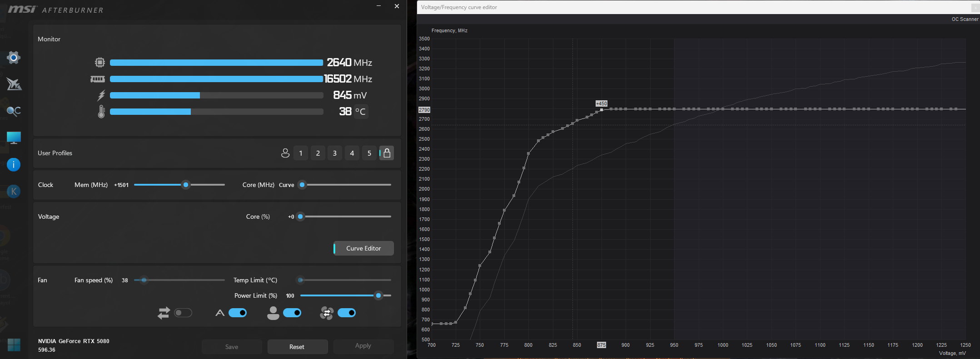Launch MSI Kombustor jet icon
This screenshot has width=980, height=359.
tap(14, 84)
